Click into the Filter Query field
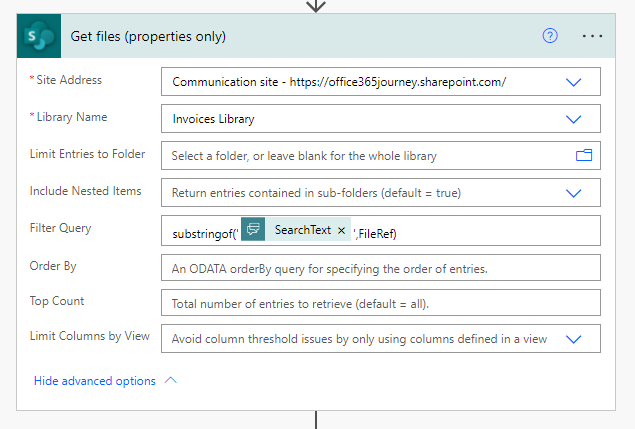Viewport: 635px width, 429px height. click(x=381, y=231)
